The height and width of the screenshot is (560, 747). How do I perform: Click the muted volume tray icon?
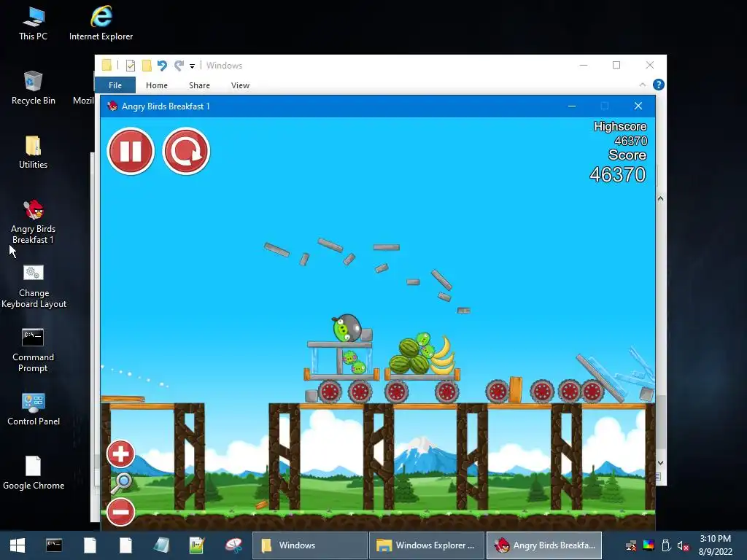tap(683, 545)
